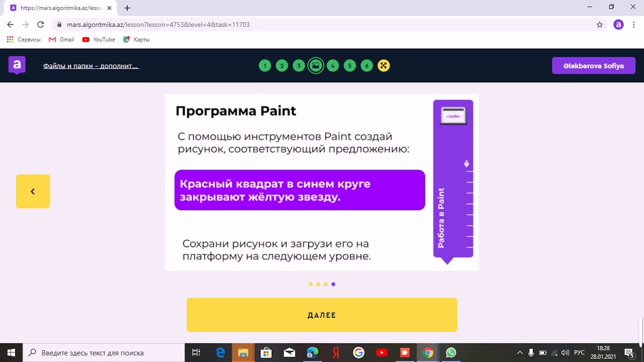644x362 pixels.
Task: Select the second slide dot
Action: pyautogui.click(x=318, y=284)
